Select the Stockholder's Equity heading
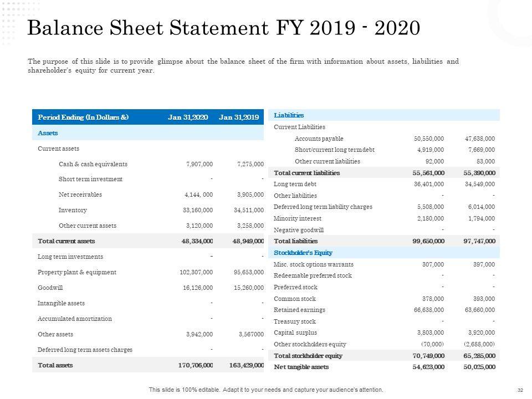This screenshot has width=532, height=399. click(x=303, y=253)
